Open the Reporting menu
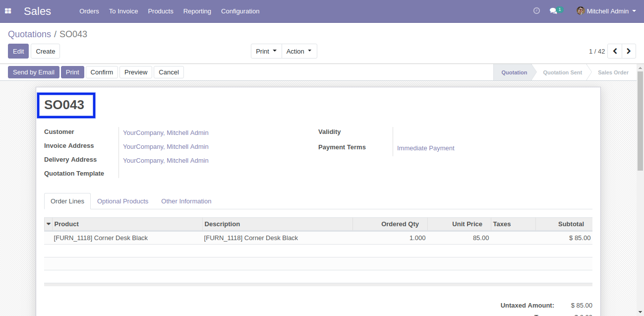 click(197, 11)
